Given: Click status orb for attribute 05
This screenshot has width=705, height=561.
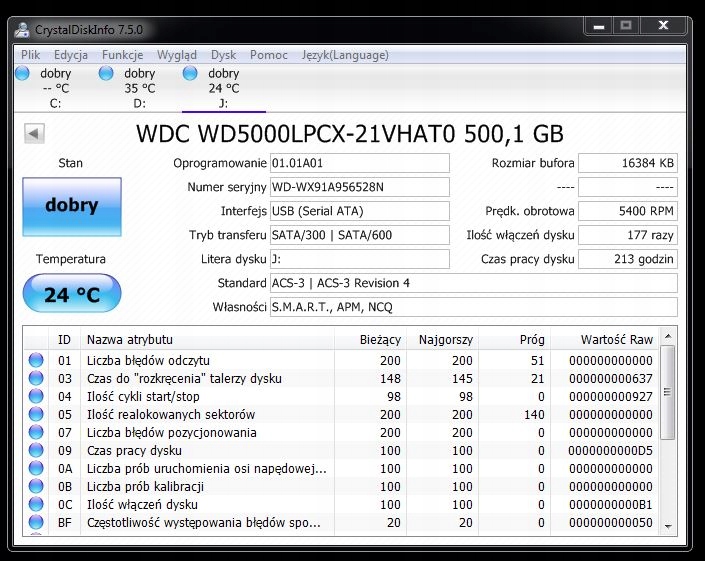Looking at the screenshot, I should 36,414.
